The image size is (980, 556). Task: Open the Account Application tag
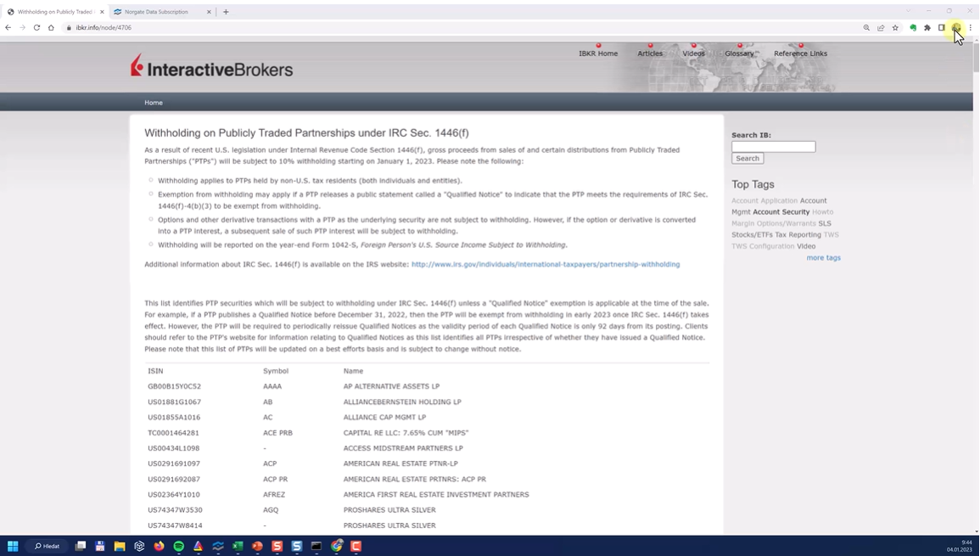(764, 201)
